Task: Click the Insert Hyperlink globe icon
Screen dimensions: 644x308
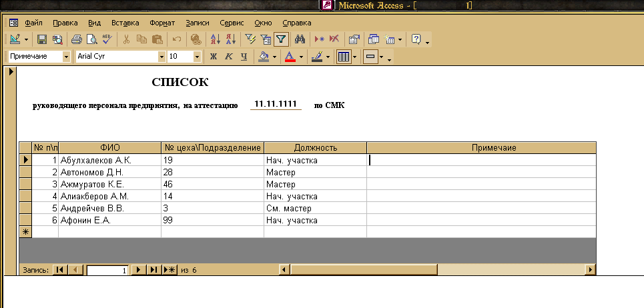Action: pyautogui.click(x=196, y=39)
